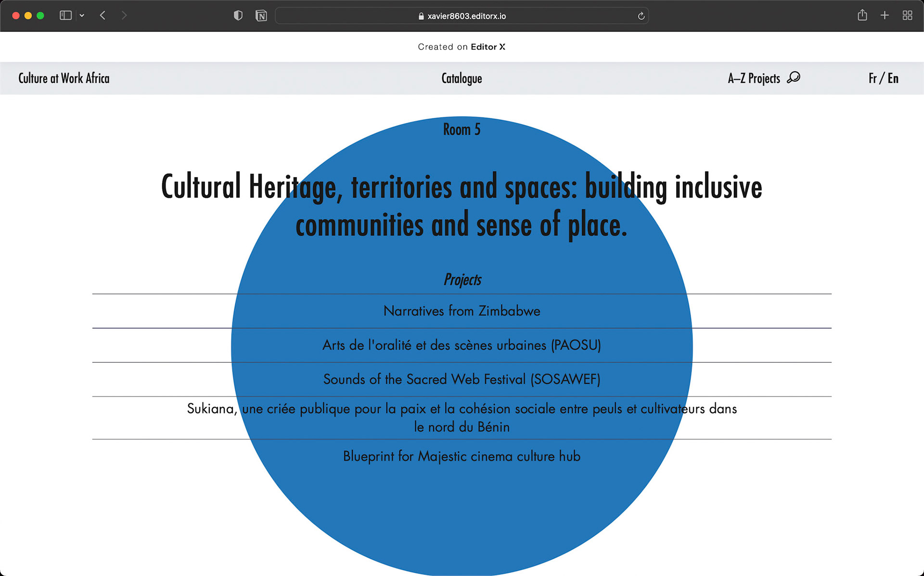The width and height of the screenshot is (924, 576).
Task: Open the privacy report shield icon
Action: point(238,15)
